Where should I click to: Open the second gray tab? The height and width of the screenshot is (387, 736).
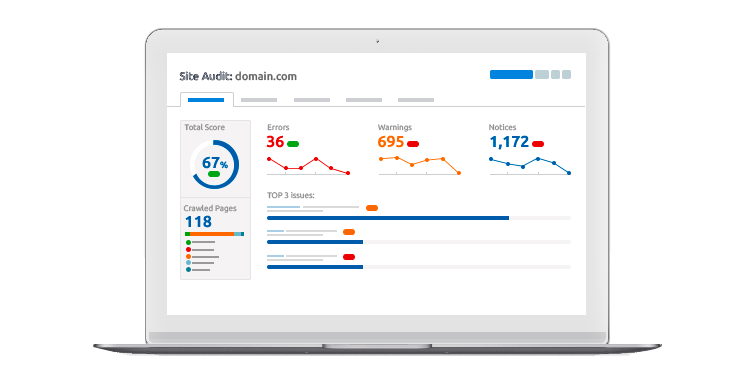[x=259, y=100]
